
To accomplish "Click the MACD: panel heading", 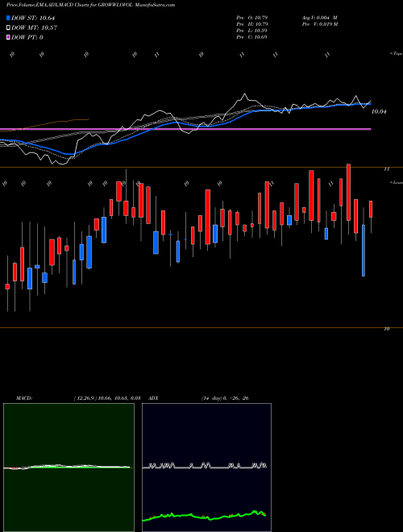I will 24,398.
